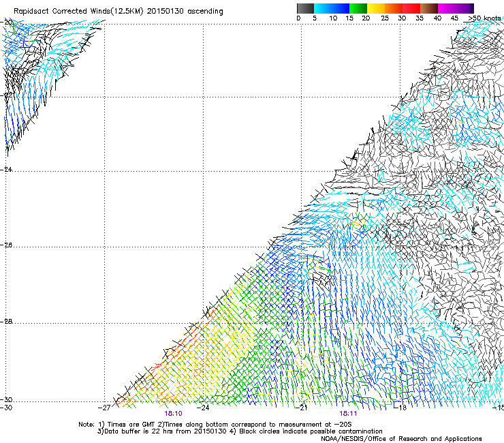The height and width of the screenshot is (443, 504).
Task: Click the legend tick label '40'
Action: pyautogui.click(x=437, y=18)
